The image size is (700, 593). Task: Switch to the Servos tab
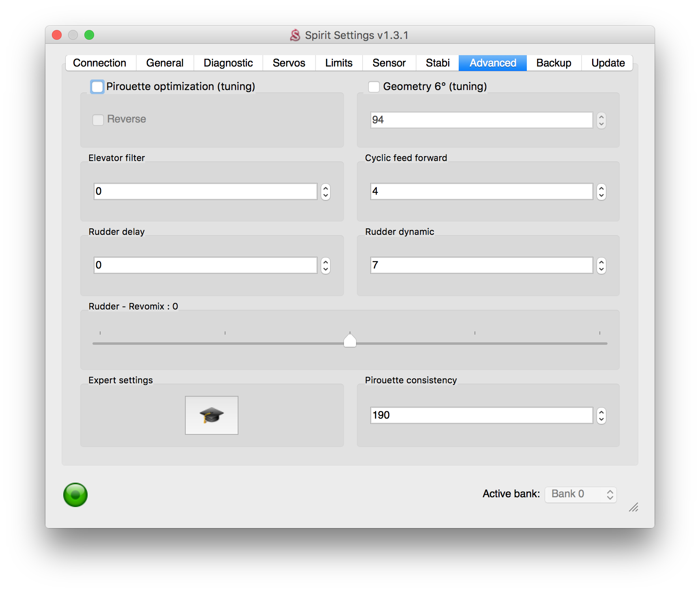[x=289, y=63]
